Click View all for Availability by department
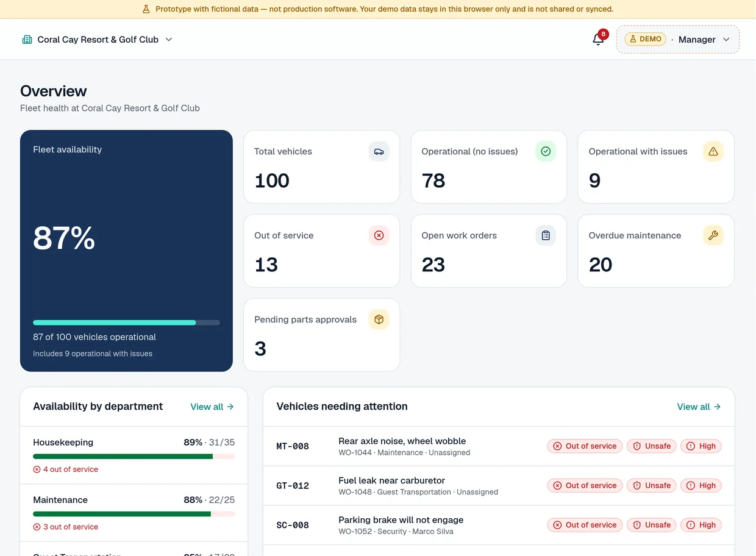 (x=212, y=407)
